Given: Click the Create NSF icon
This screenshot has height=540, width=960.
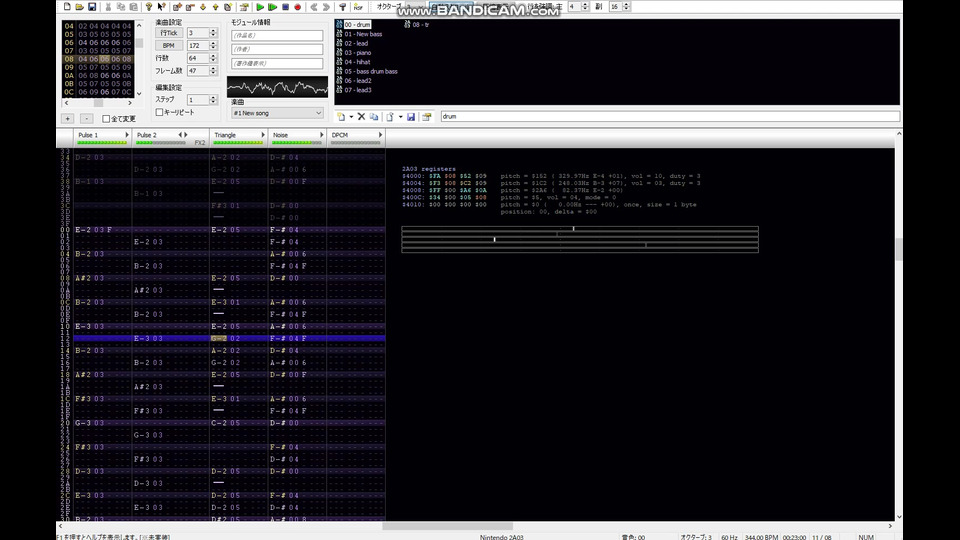Looking at the screenshot, I should (358, 7).
